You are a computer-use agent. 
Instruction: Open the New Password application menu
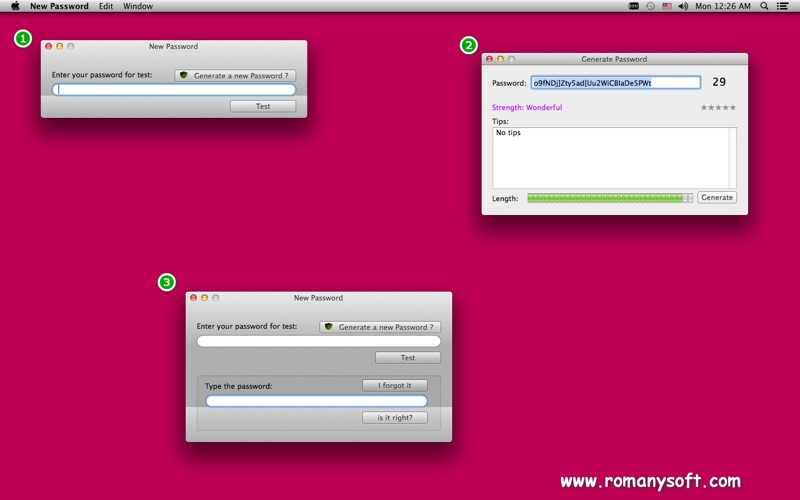pos(59,6)
